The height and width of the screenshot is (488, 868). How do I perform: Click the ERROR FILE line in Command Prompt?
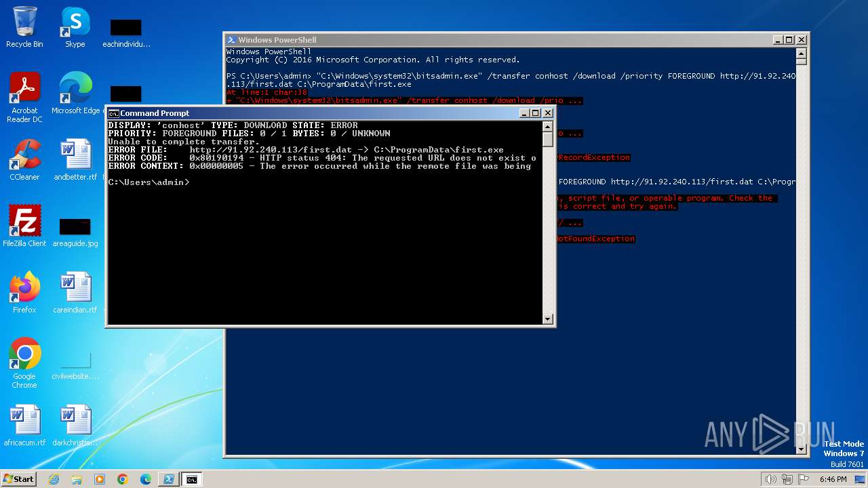click(x=306, y=150)
